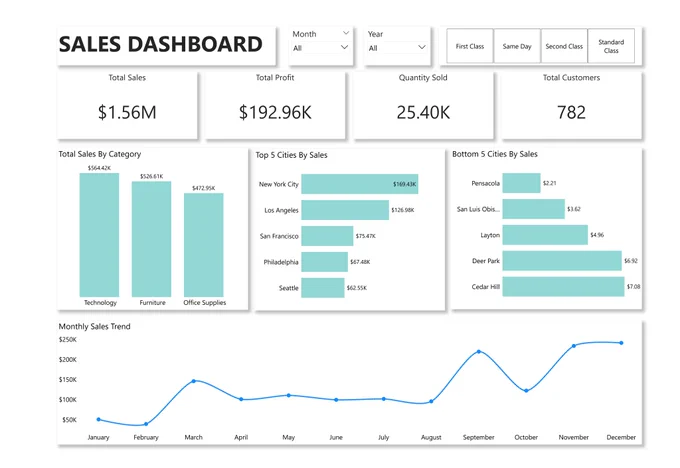Viewport: 680px width, 468px height.
Task: Filter by First Class ship mode
Action: click(x=470, y=46)
